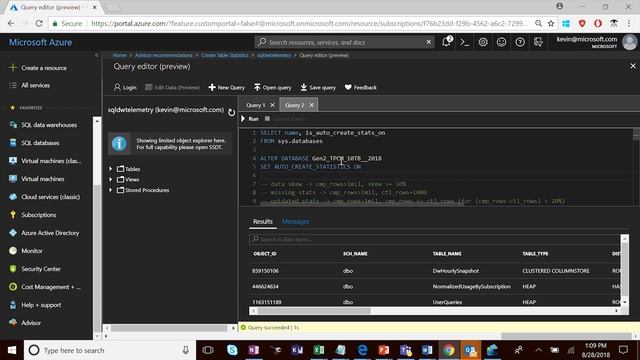The width and height of the screenshot is (640, 360).
Task: Open Cloud services (classic) favorite
Action: (44, 197)
